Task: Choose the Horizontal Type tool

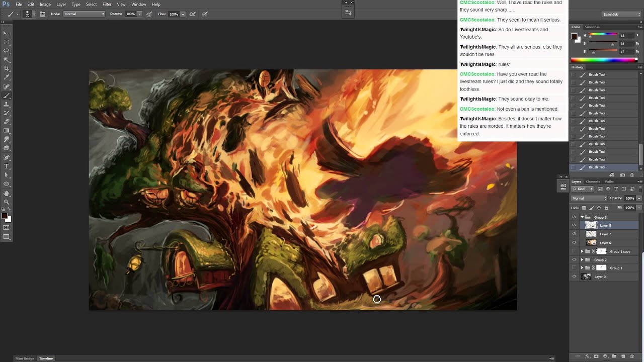Action: coord(7,166)
